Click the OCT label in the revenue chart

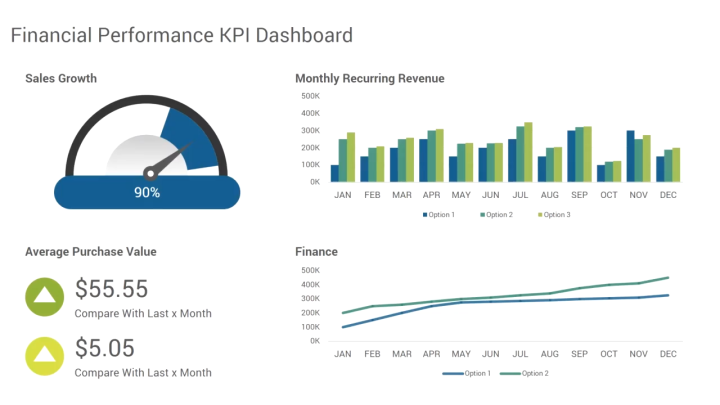(609, 195)
